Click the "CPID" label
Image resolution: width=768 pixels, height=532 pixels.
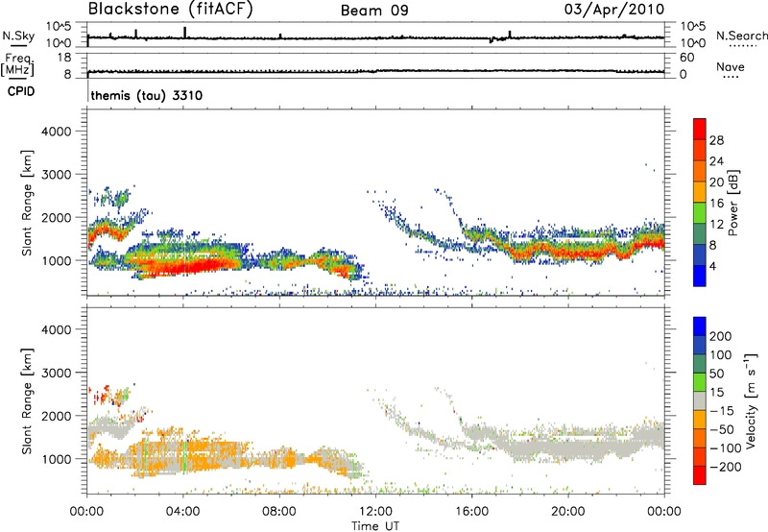[21, 91]
